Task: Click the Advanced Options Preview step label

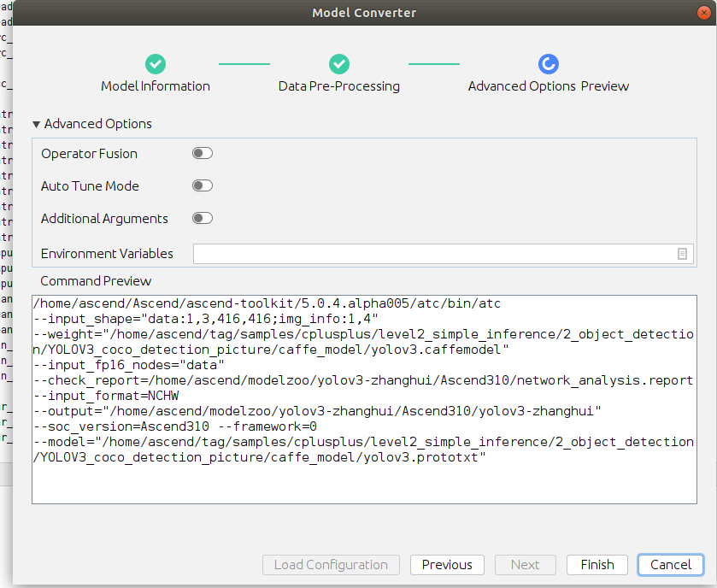Action: 549,86
